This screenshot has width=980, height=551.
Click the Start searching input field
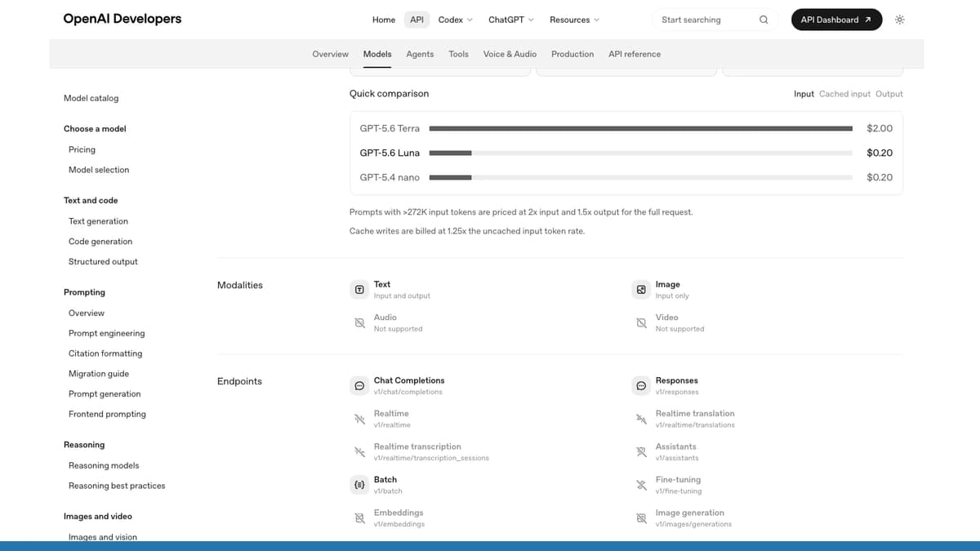click(x=715, y=20)
